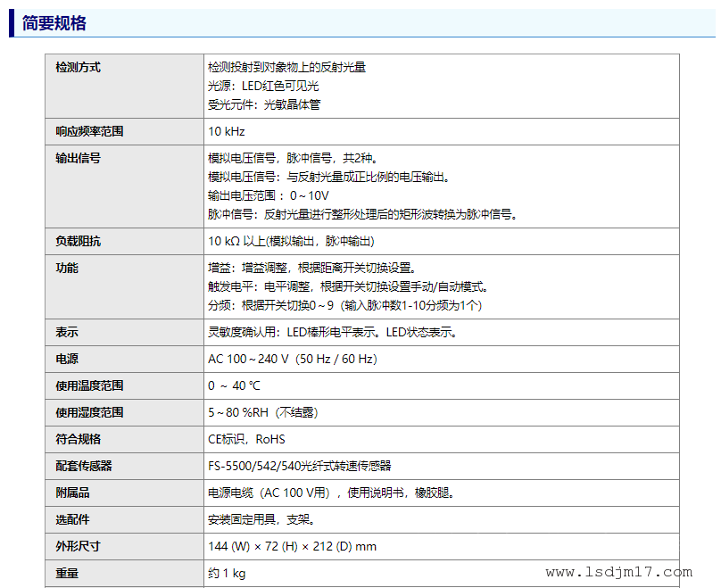Click the 附属品 row label

72,493
